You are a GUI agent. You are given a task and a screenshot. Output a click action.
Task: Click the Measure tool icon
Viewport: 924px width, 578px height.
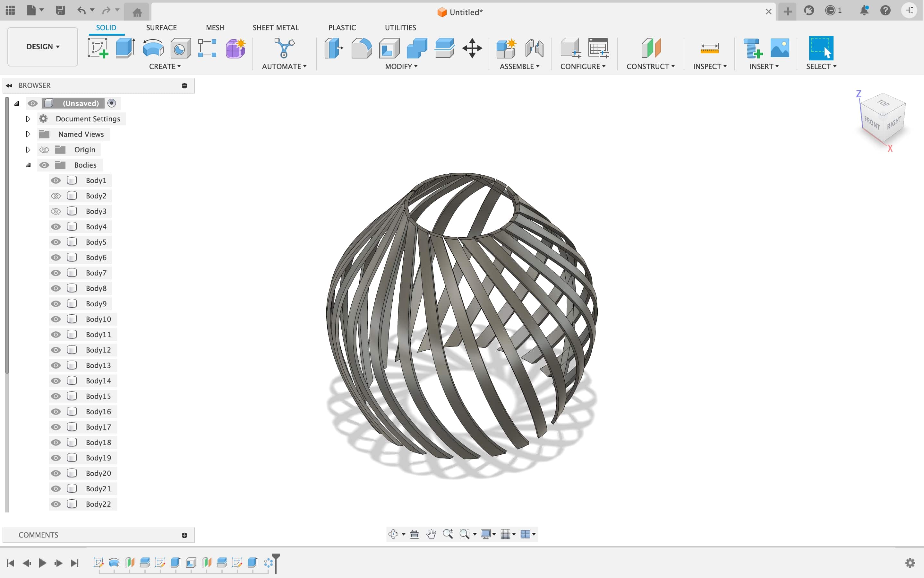tap(709, 48)
